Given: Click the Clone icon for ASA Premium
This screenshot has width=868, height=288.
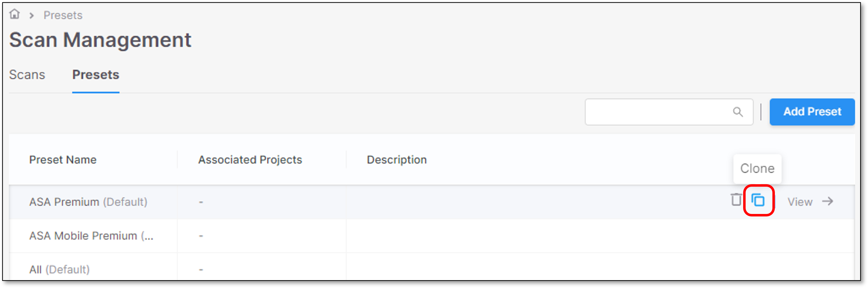Looking at the screenshot, I should click(758, 200).
